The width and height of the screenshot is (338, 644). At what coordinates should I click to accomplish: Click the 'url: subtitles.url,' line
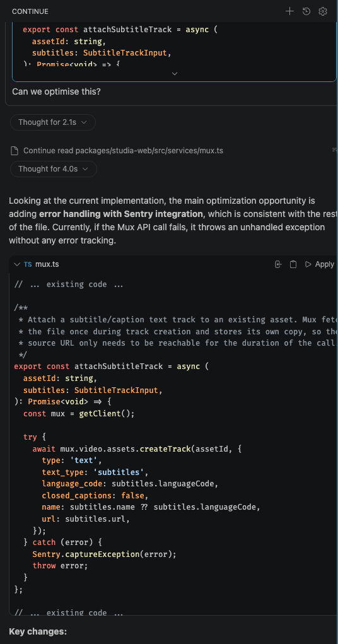pos(86,519)
